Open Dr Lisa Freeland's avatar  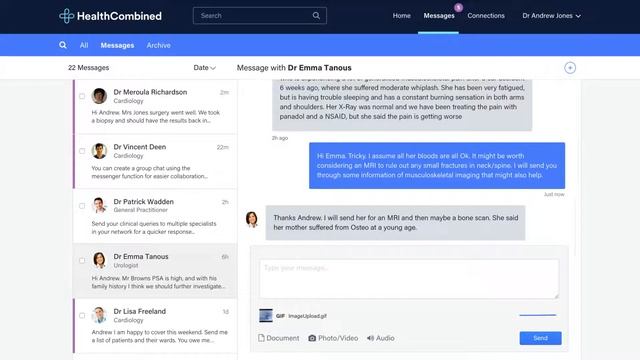tap(99, 315)
